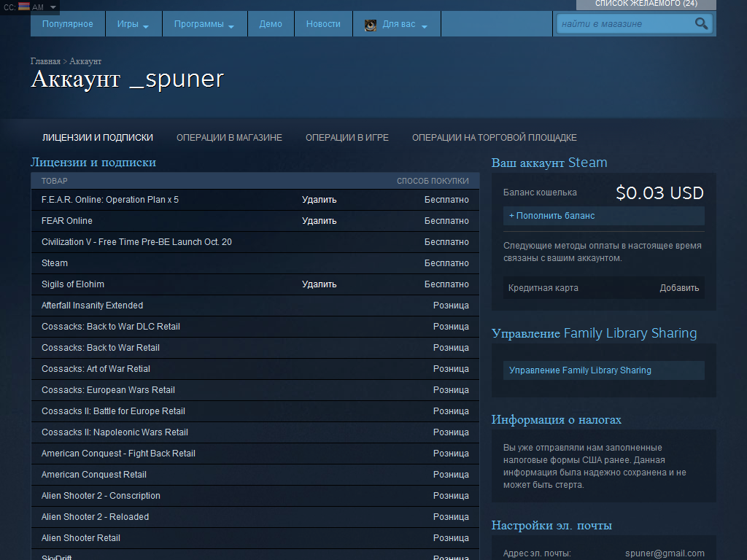Viewport: 747px width, 560px height.
Task: Select Alien Shooter 2 - Reloaded row
Action: 255,517
